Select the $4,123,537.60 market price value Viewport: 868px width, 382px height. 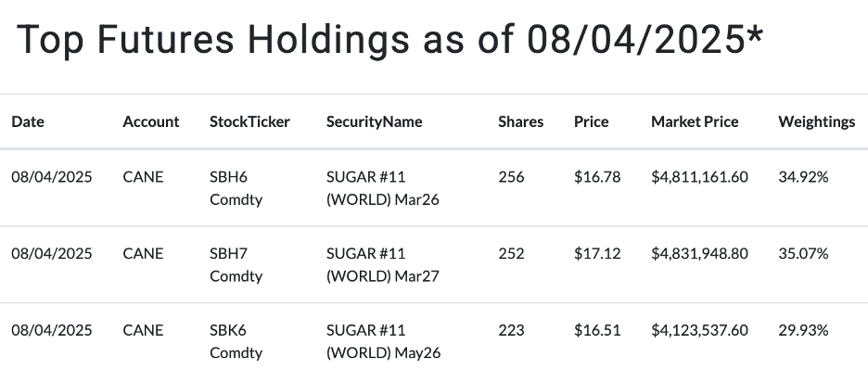point(699,330)
